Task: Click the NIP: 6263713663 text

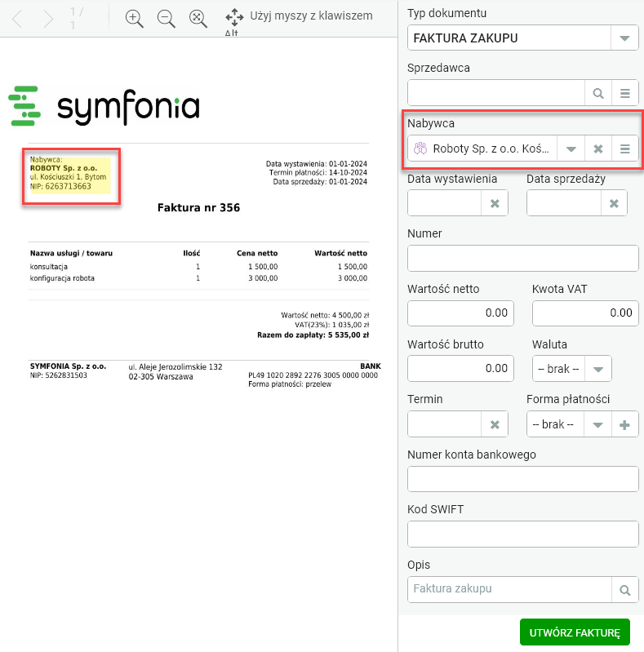Action: pyautogui.click(x=60, y=186)
